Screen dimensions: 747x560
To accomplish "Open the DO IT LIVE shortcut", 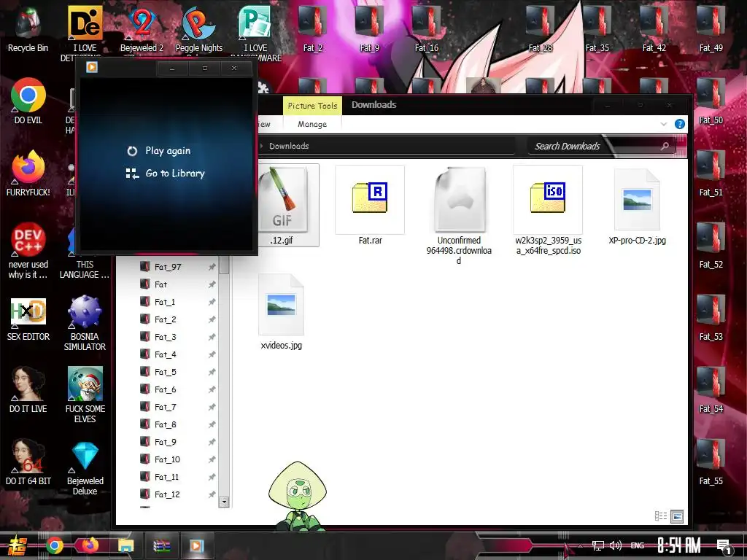I will click(28, 389).
